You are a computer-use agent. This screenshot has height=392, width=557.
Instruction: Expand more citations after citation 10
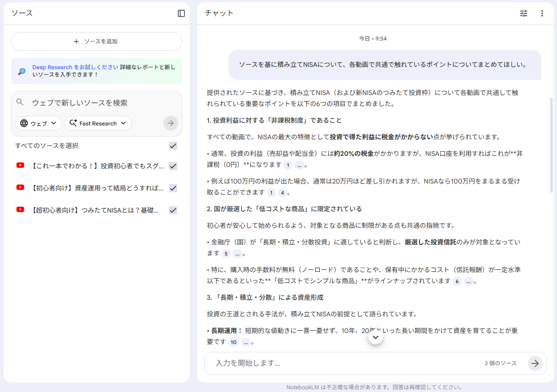coord(246,342)
